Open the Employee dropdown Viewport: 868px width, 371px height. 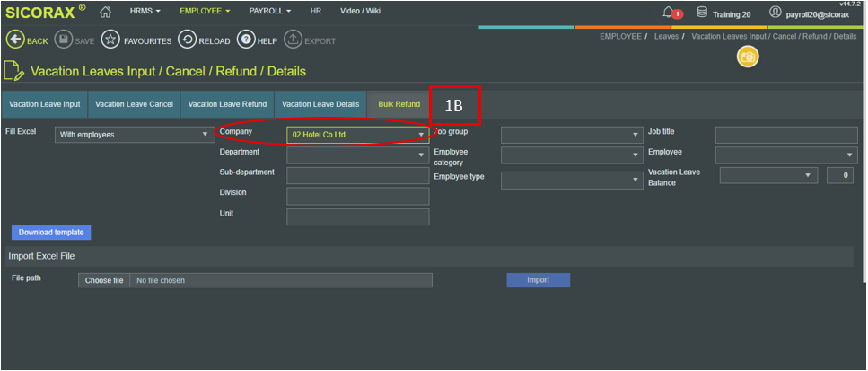click(786, 155)
